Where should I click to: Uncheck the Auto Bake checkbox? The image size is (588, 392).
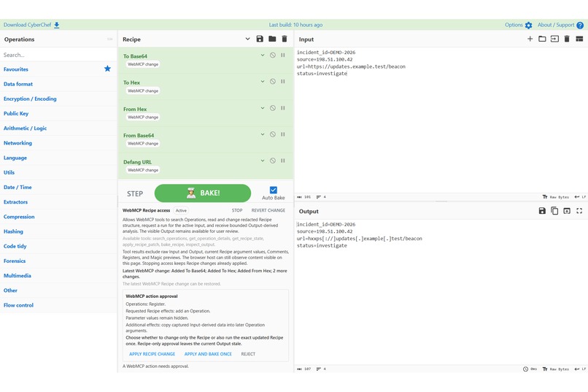[x=274, y=190]
